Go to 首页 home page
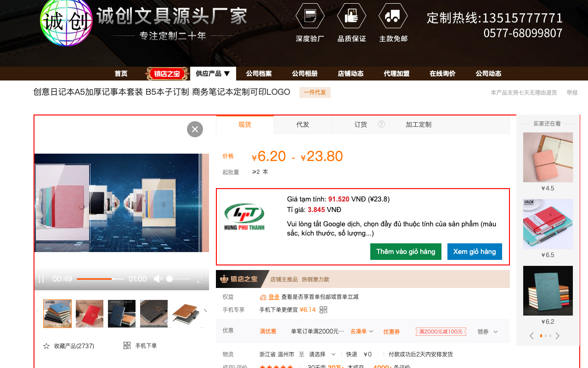This screenshot has height=368, width=588. pyautogui.click(x=121, y=74)
